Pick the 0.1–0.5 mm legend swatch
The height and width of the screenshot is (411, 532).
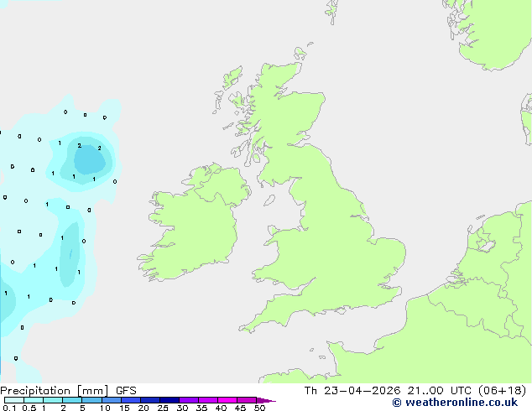(14, 400)
